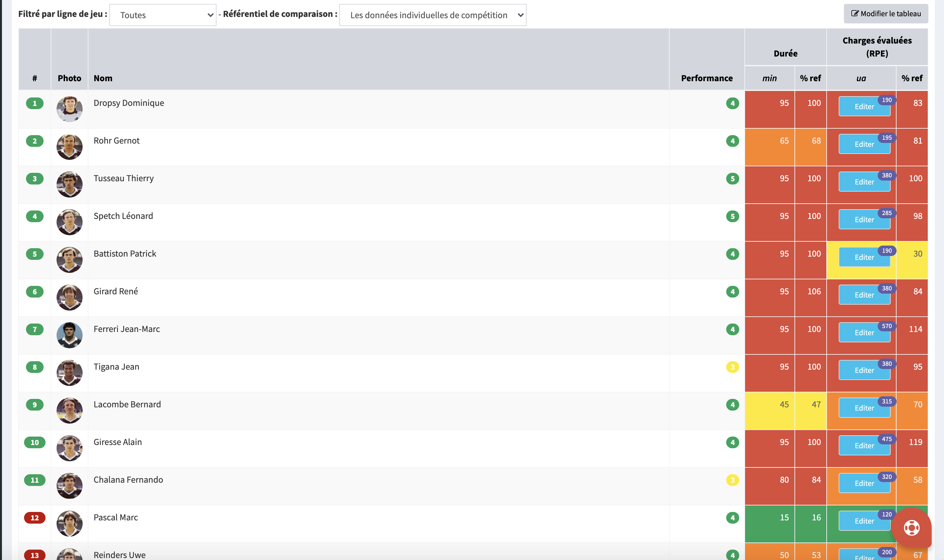This screenshot has height=560, width=944.
Task: Click Editer for Tigana Jean
Action: click(x=864, y=371)
